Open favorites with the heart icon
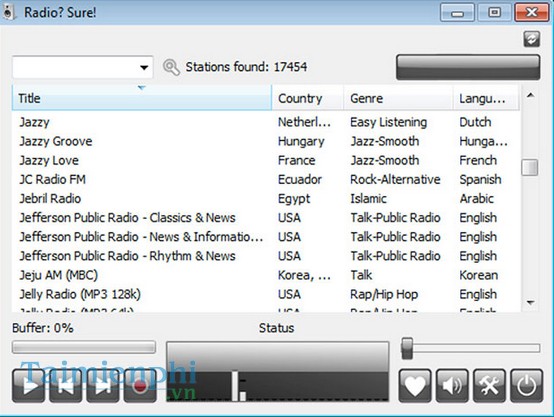 (x=415, y=386)
